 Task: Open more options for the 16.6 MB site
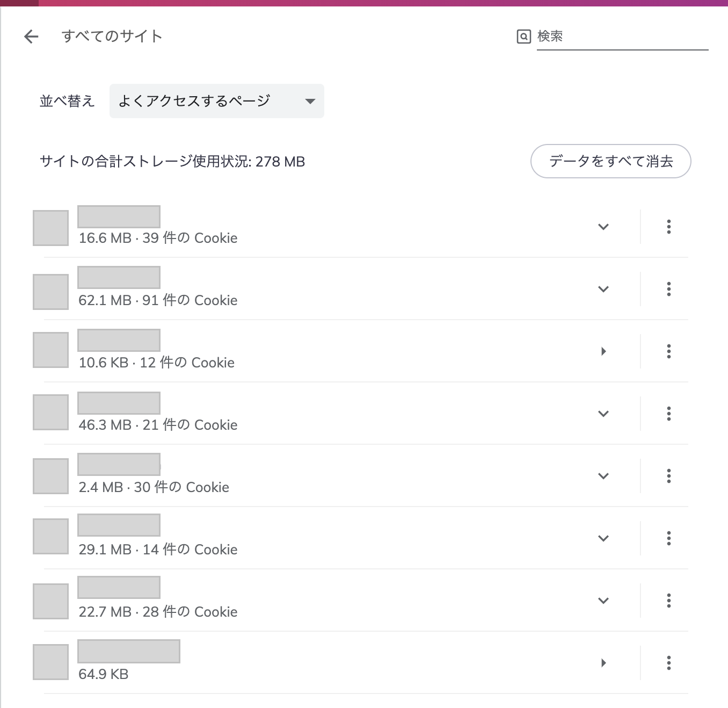669,227
